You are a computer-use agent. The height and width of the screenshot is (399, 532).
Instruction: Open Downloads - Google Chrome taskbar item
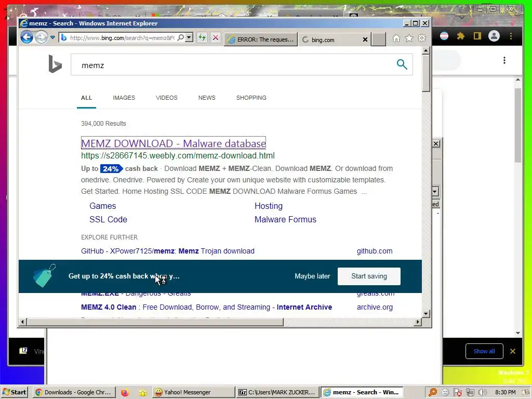point(74,392)
